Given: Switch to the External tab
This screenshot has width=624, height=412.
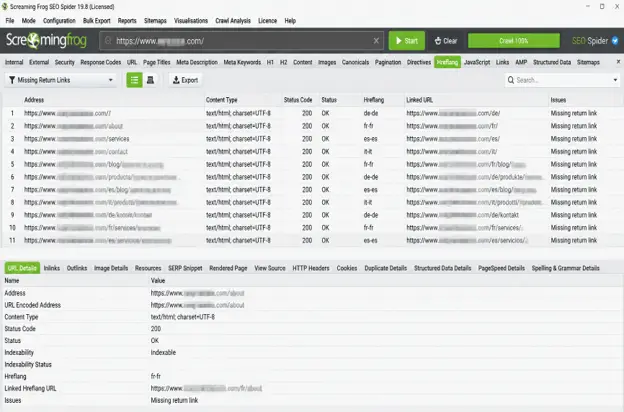Looking at the screenshot, I should point(39,62).
